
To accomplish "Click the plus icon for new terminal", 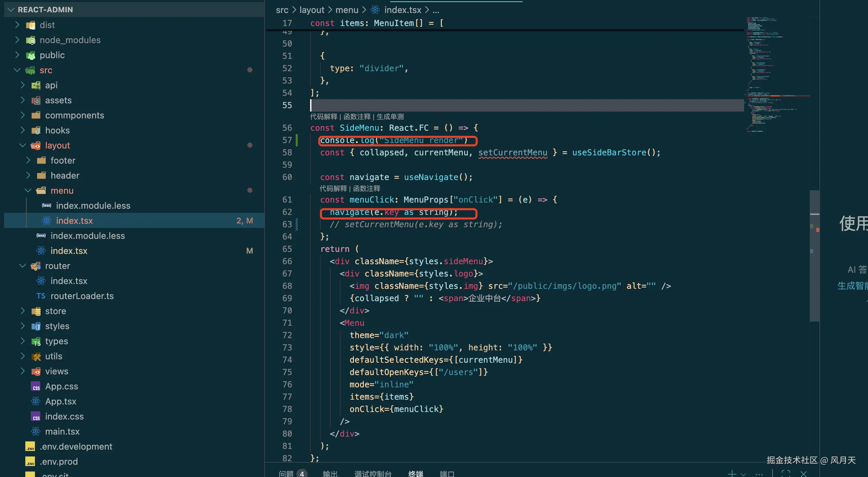I will (732, 474).
